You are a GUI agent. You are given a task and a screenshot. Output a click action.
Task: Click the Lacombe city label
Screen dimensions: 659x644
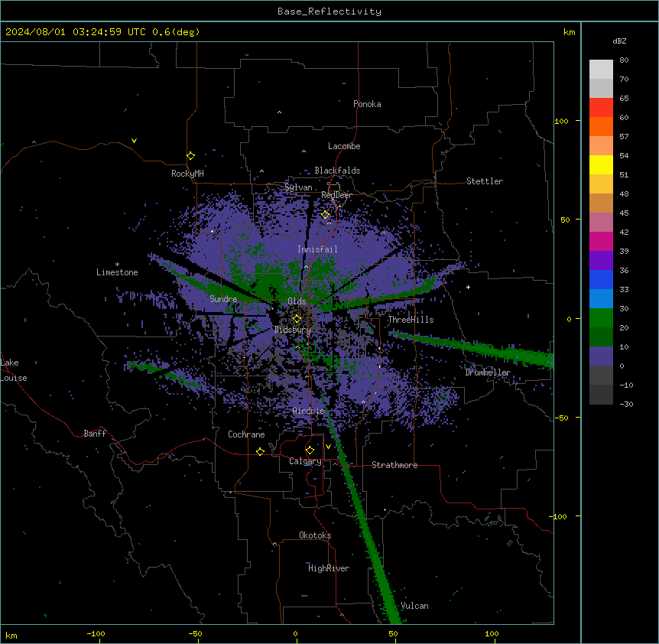point(344,146)
